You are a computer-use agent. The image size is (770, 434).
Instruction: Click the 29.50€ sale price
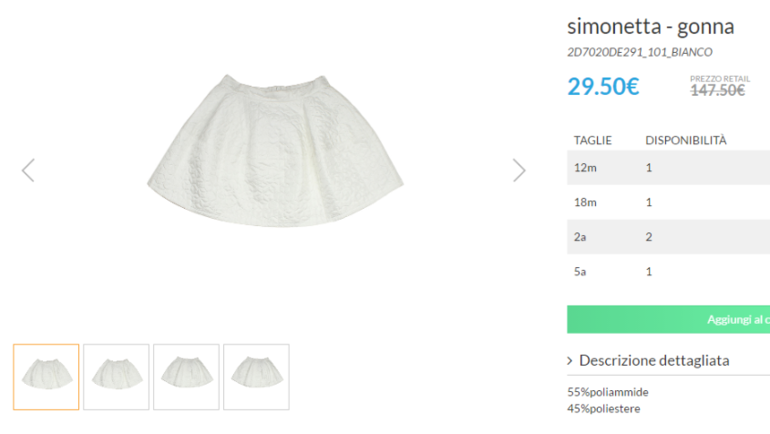(x=603, y=86)
